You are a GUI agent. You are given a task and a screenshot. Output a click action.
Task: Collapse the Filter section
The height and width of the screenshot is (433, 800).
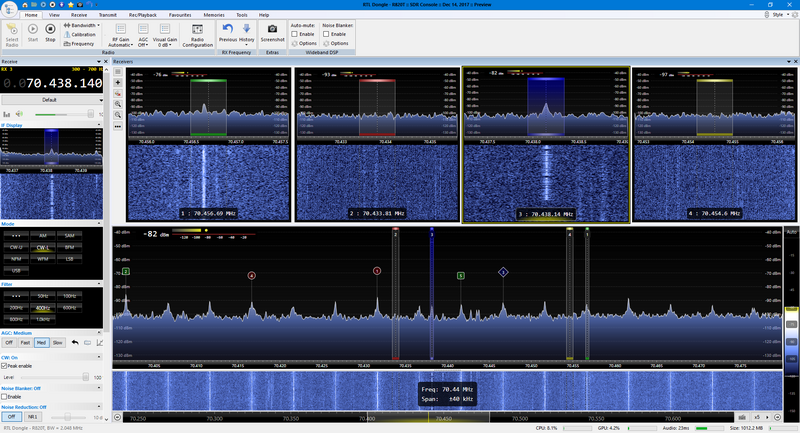point(99,284)
